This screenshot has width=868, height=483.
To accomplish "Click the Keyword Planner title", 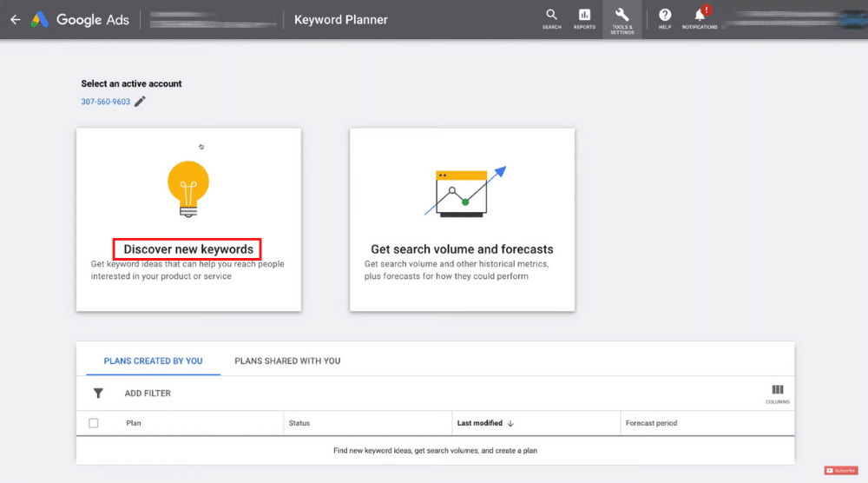I will tap(341, 20).
